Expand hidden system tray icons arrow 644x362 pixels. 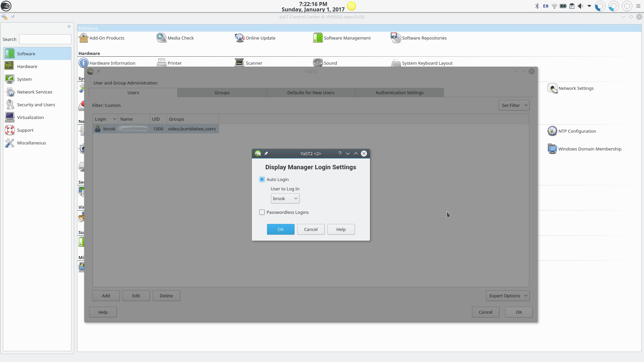point(589,6)
